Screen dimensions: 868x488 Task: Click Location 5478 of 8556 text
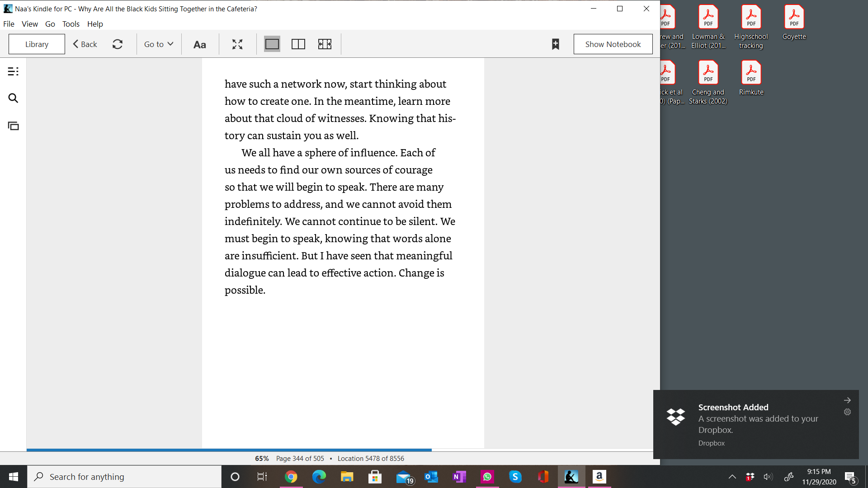371,458
